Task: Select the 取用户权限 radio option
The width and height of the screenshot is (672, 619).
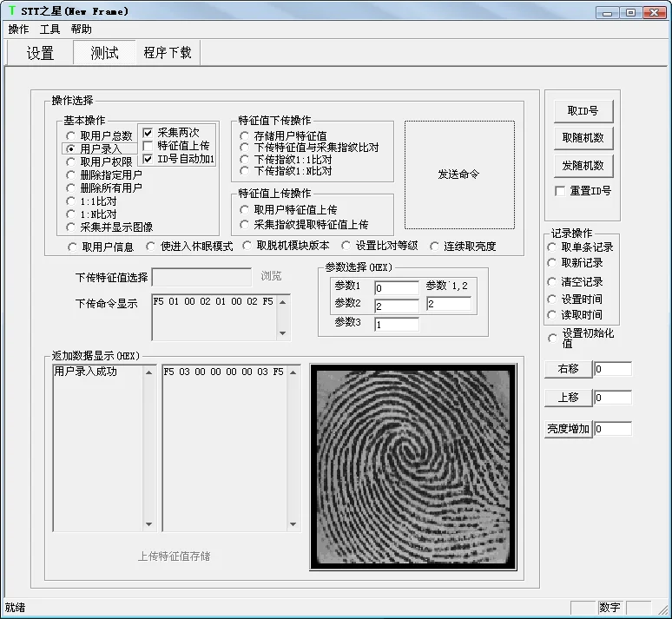Action: point(100,161)
